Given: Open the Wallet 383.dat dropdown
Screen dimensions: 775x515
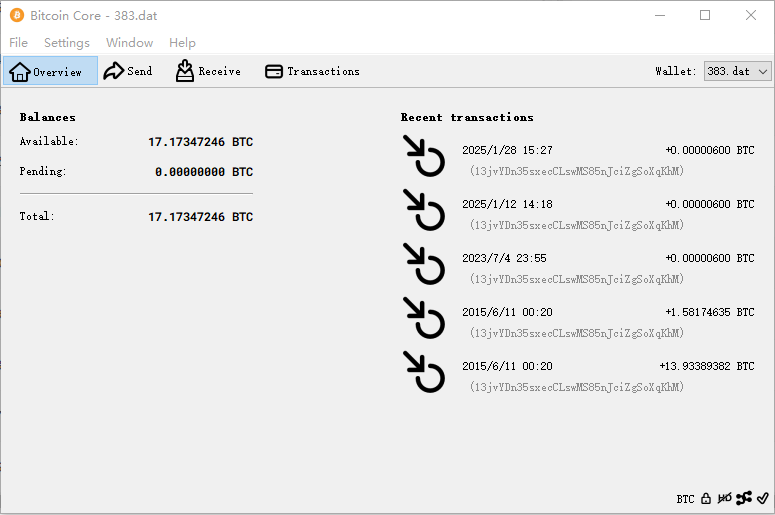Looking at the screenshot, I should [x=737, y=71].
